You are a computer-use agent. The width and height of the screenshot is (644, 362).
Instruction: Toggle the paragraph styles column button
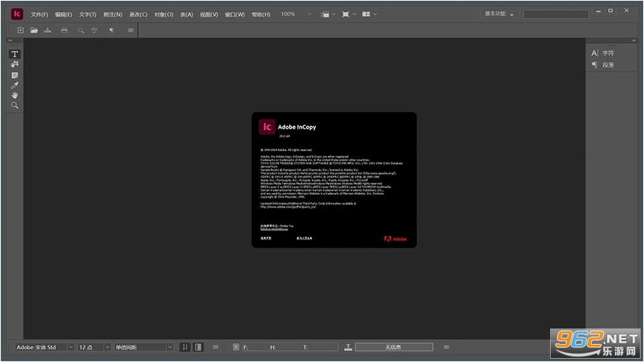pyautogui.click(x=199, y=347)
